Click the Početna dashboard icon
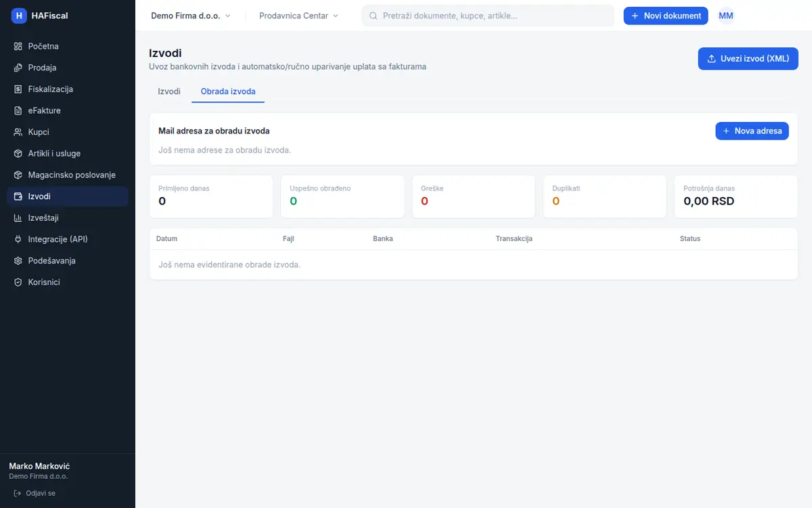The height and width of the screenshot is (508, 812). [18, 46]
